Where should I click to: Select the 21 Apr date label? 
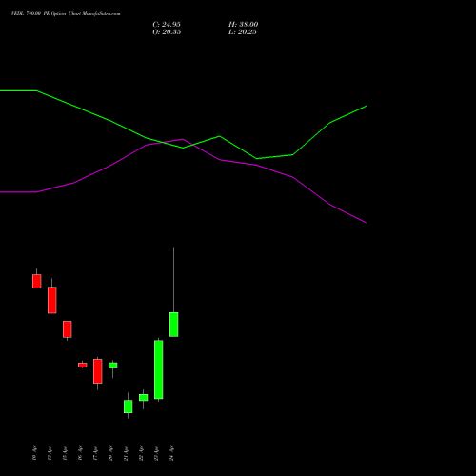(x=126, y=453)
